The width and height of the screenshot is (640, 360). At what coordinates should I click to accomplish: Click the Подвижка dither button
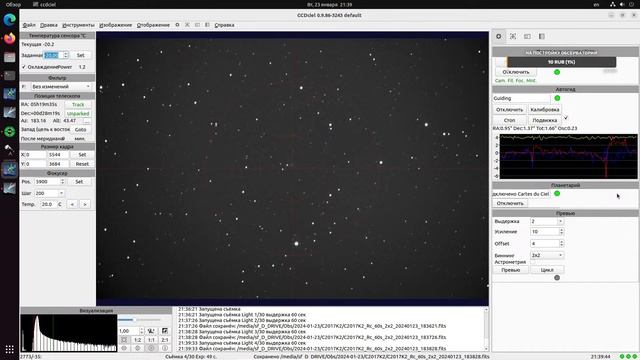(545, 120)
